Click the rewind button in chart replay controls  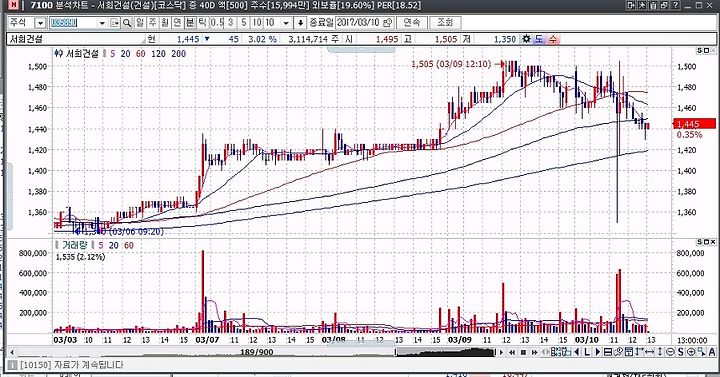[x=512, y=352]
